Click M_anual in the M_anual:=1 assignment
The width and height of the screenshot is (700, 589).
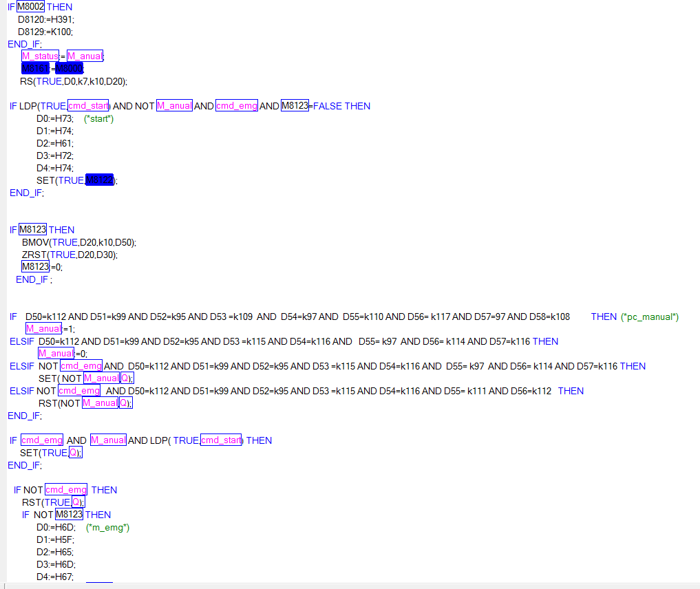pyautogui.click(x=43, y=329)
